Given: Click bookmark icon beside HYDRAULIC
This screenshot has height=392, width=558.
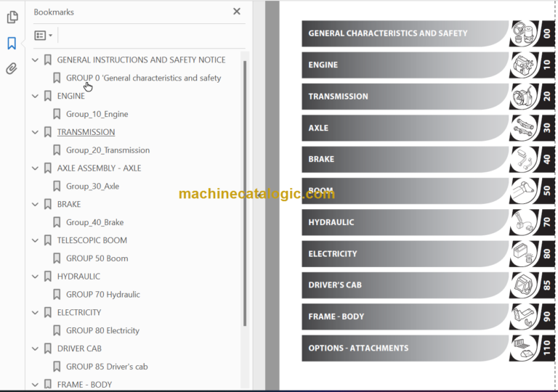Looking at the screenshot, I should 48,277.
